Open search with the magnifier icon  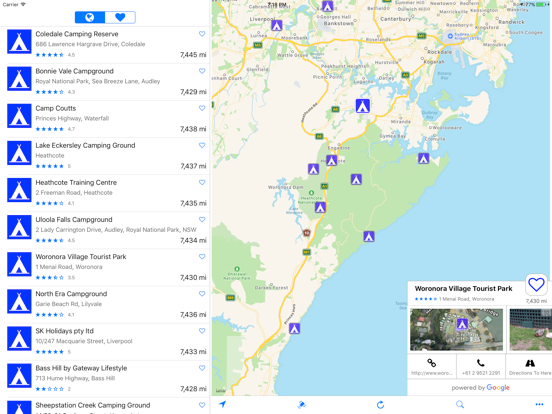460,404
